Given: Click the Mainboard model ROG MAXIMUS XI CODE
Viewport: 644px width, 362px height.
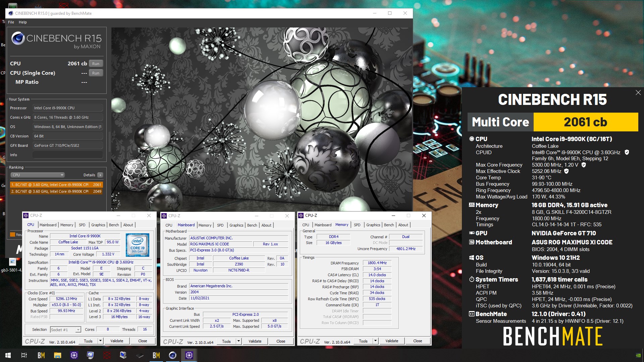Looking at the screenshot, I should click(221, 244).
